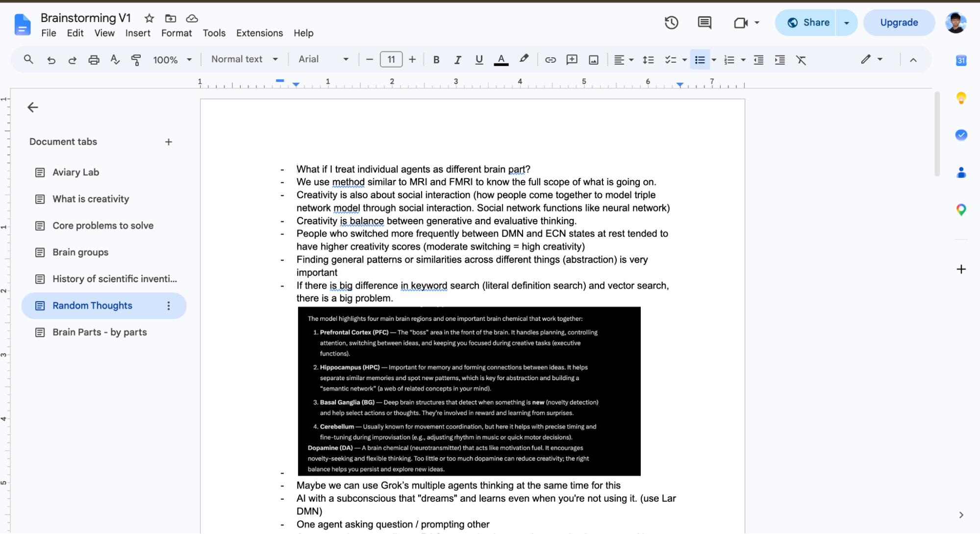Toggle italic formatting
The width and height of the screenshot is (980, 534).
point(457,60)
